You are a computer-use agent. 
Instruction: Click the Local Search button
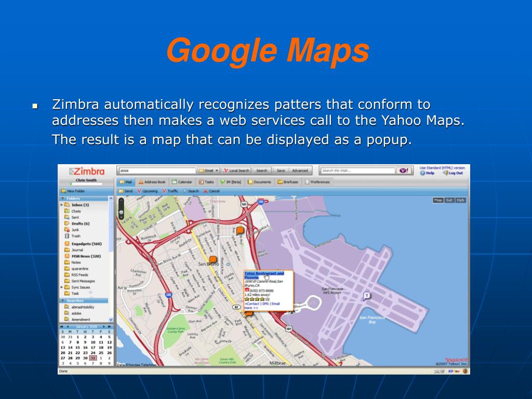coord(236,170)
